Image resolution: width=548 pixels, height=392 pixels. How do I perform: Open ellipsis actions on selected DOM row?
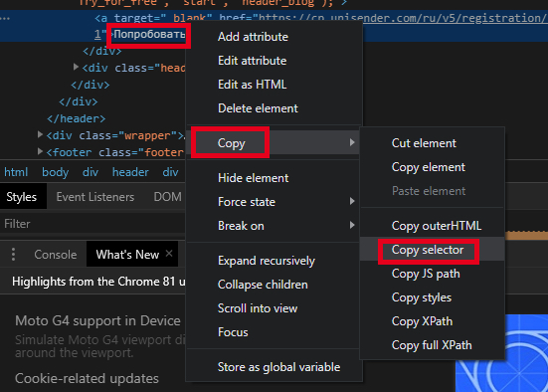[5, 18]
